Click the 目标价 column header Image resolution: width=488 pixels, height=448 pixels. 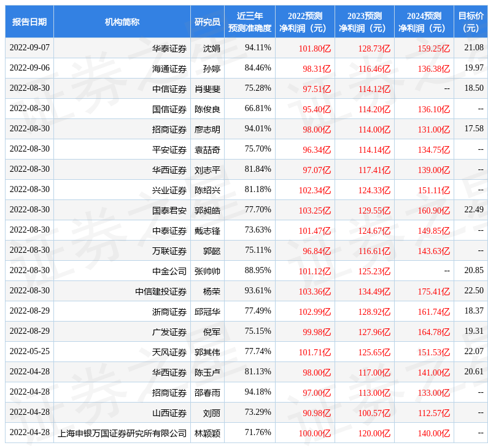(471, 21)
